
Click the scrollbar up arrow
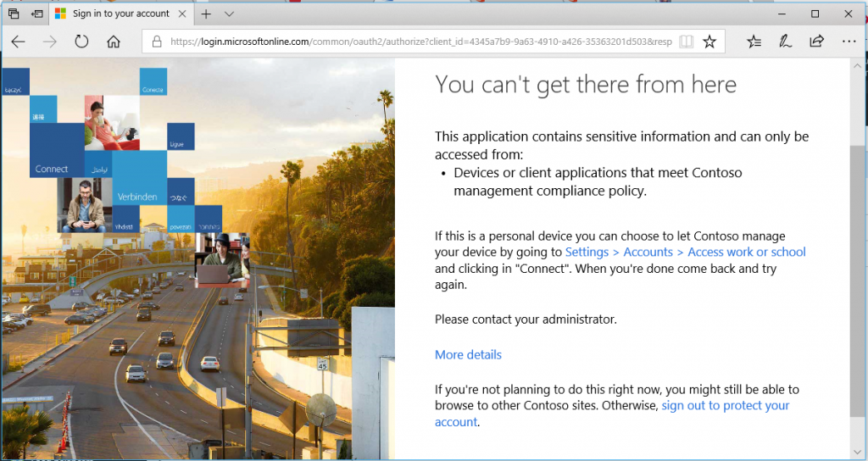tap(857, 66)
